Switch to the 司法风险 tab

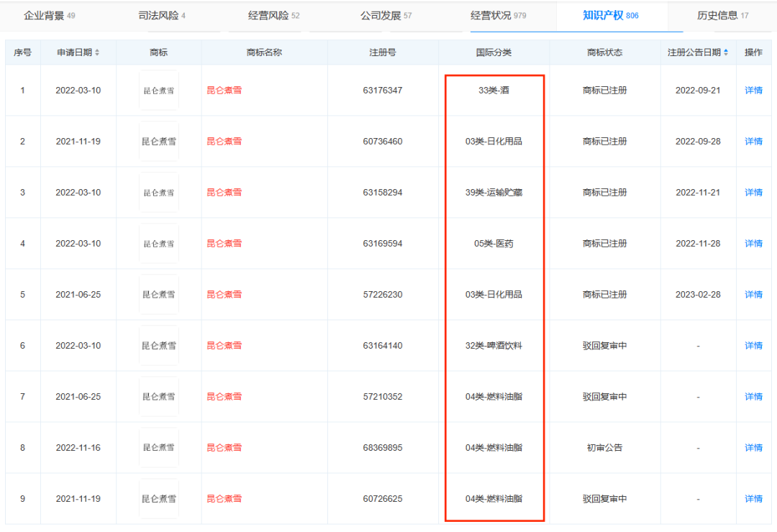tap(162, 16)
